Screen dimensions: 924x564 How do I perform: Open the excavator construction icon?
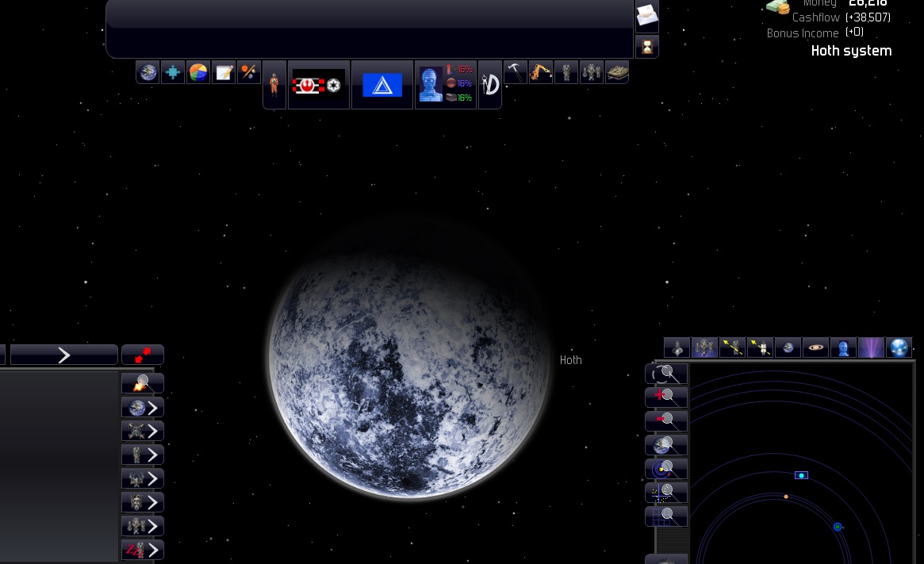click(x=541, y=72)
